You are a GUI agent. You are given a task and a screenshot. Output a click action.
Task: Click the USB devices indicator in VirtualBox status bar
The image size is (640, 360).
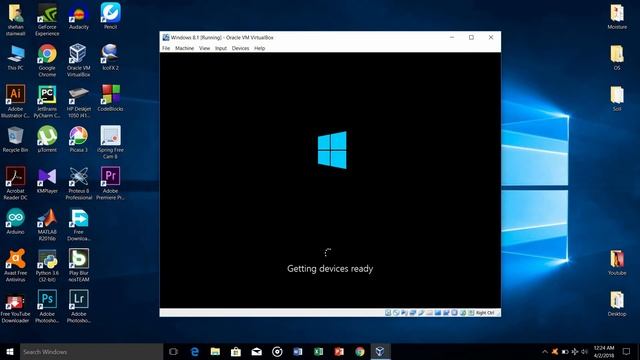421,313
